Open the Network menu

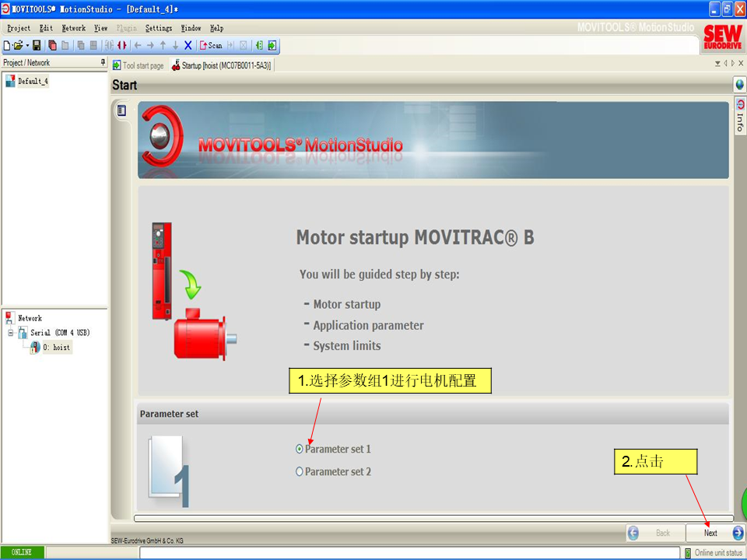click(x=74, y=28)
